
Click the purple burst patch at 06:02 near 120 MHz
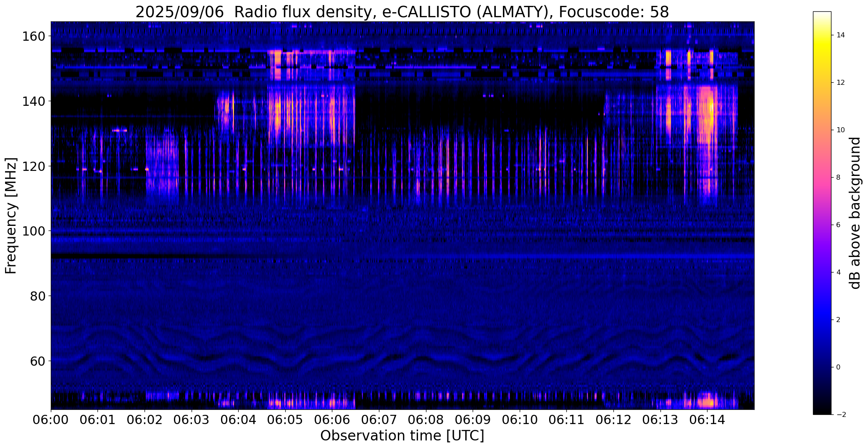pos(162,166)
